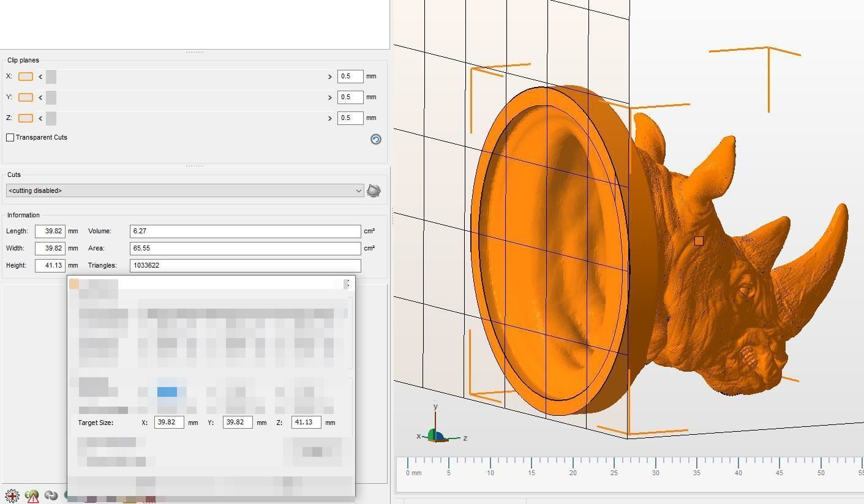Click the splitter grip above Cuts panel
864x504 pixels.
tap(195, 166)
